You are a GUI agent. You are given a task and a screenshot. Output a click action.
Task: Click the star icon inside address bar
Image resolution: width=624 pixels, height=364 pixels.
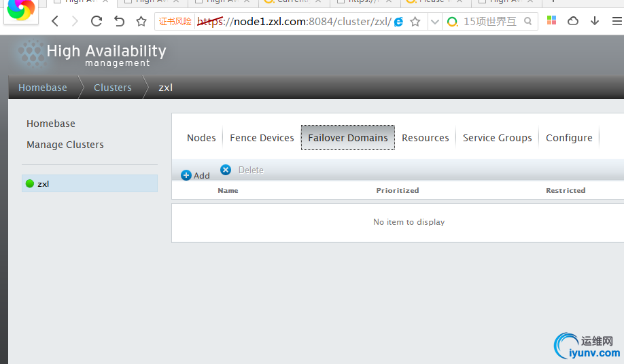(415, 22)
